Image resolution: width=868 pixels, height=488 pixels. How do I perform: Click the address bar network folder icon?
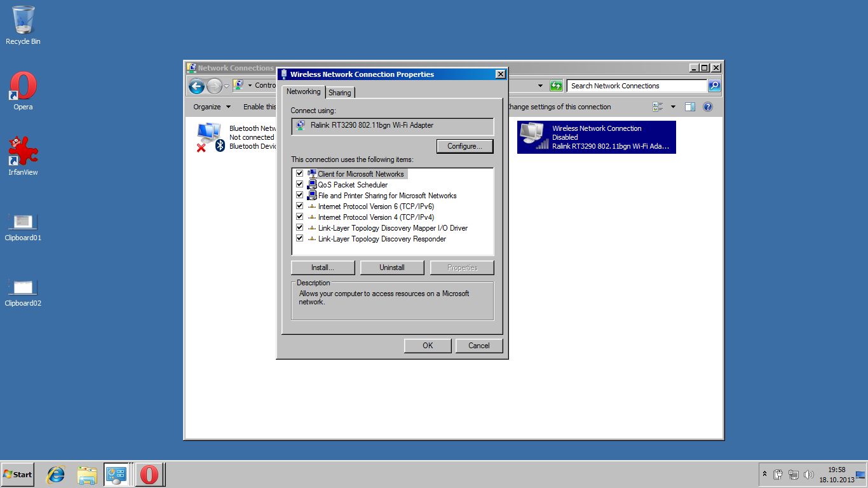click(x=239, y=85)
